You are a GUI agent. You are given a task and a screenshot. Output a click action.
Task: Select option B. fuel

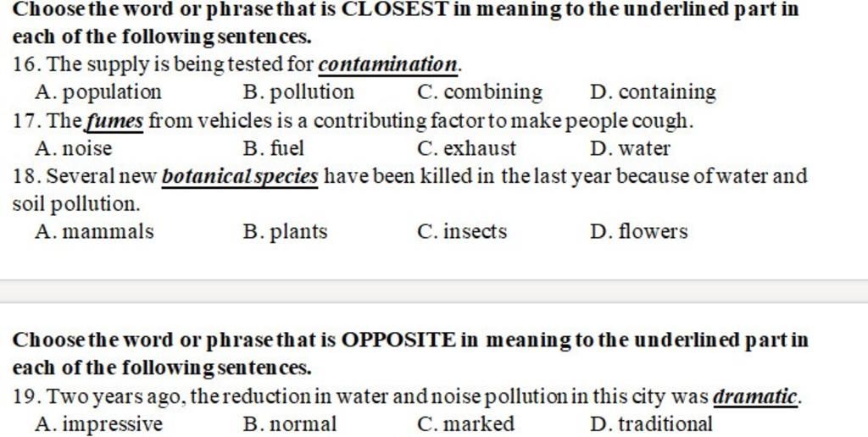[274, 148]
